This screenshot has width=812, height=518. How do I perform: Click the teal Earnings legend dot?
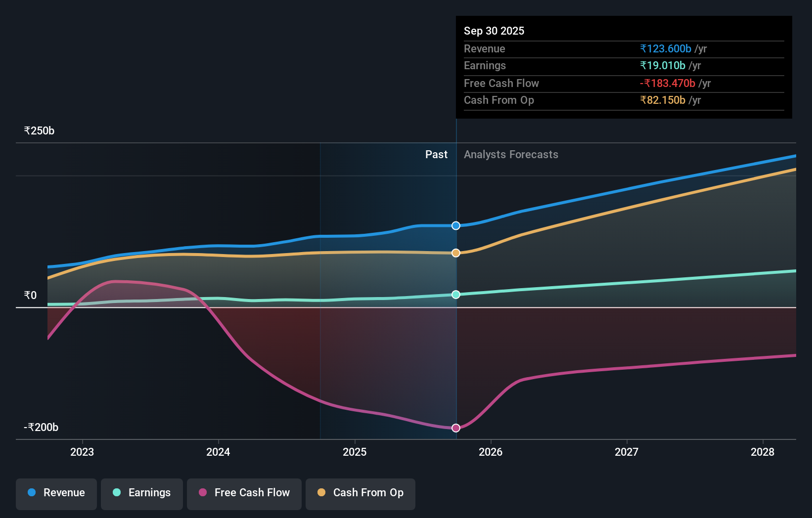pos(116,493)
